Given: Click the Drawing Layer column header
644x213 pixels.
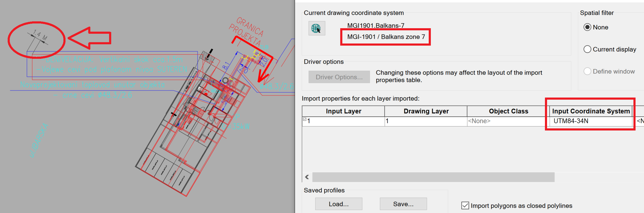Looking at the screenshot, I should (426, 111).
